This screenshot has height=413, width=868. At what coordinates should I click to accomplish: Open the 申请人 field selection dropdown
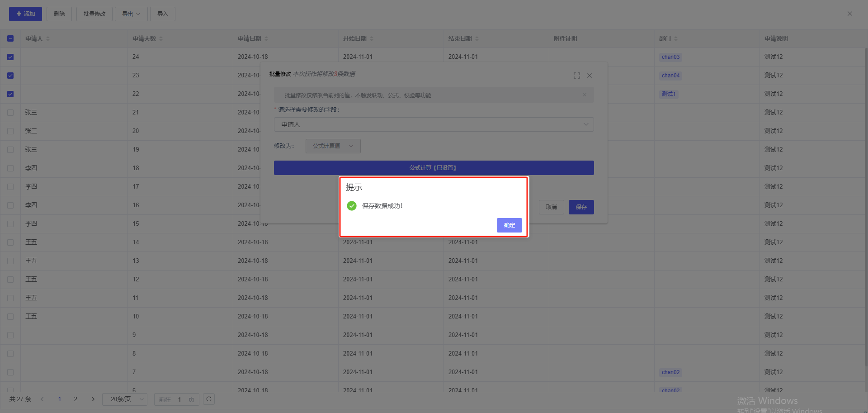pos(434,124)
